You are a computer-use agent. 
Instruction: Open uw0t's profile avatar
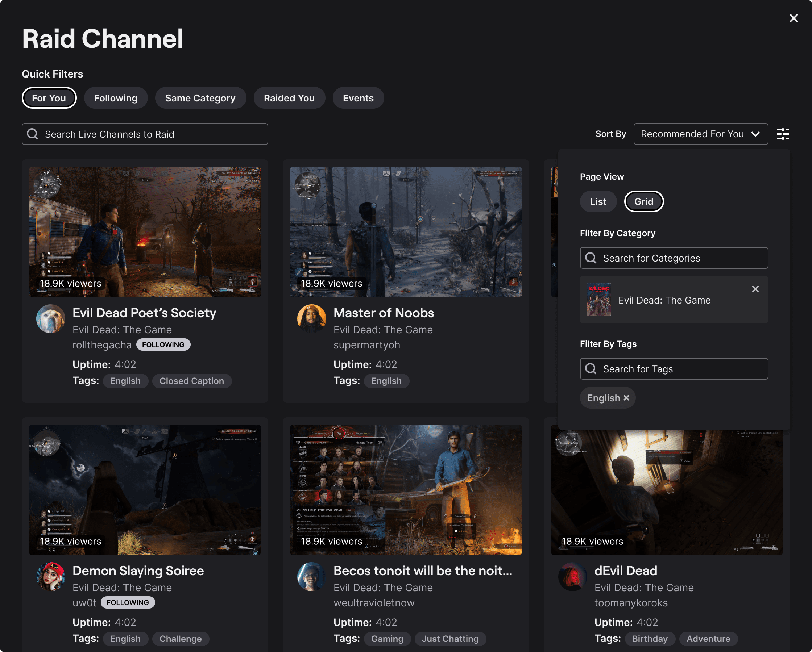click(50, 577)
